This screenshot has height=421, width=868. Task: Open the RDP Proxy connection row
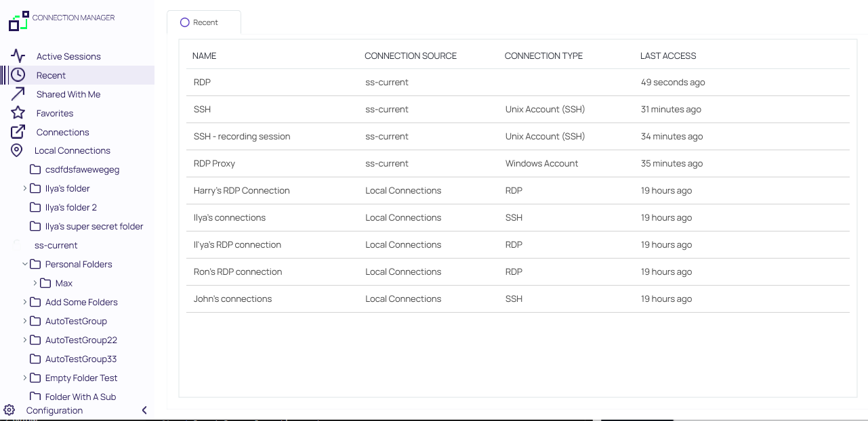pyautogui.click(x=214, y=163)
